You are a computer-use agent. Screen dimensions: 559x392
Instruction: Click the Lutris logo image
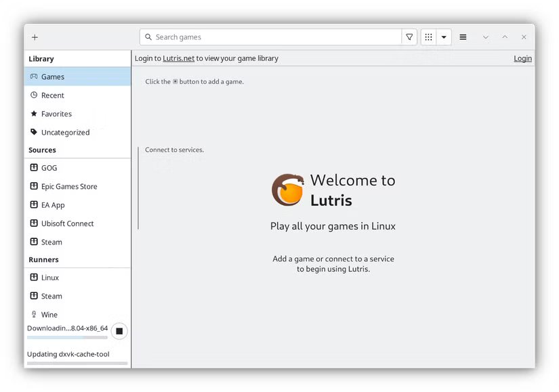pyautogui.click(x=288, y=190)
